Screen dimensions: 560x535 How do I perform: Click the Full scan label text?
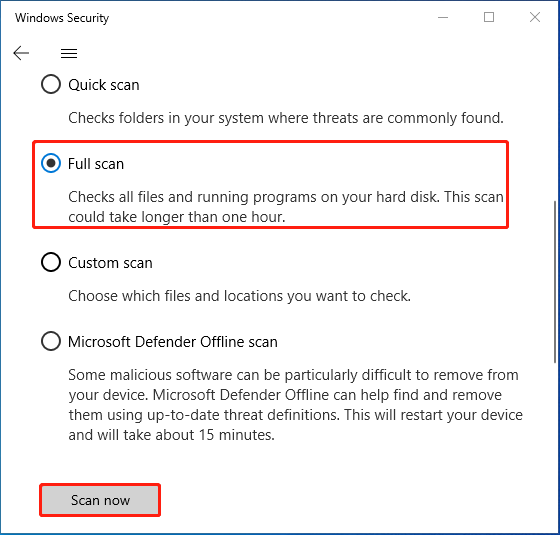pos(96,164)
